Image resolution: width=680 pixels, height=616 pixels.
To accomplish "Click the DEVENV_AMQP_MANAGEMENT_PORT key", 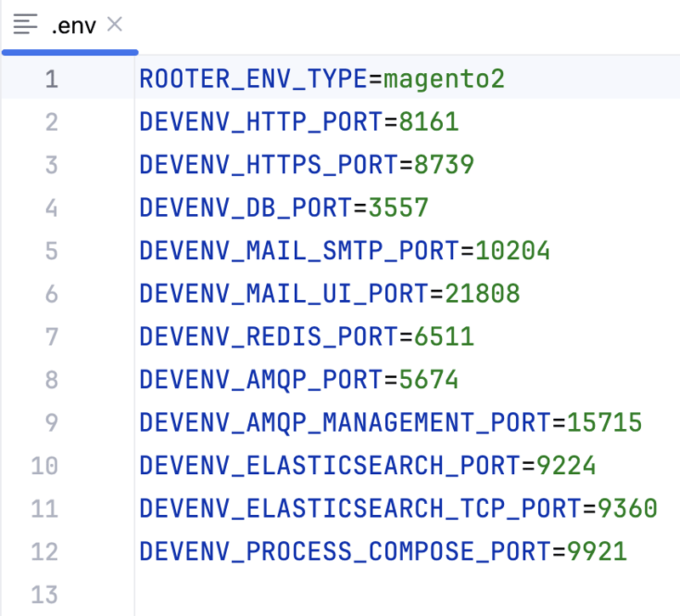I will (345, 422).
